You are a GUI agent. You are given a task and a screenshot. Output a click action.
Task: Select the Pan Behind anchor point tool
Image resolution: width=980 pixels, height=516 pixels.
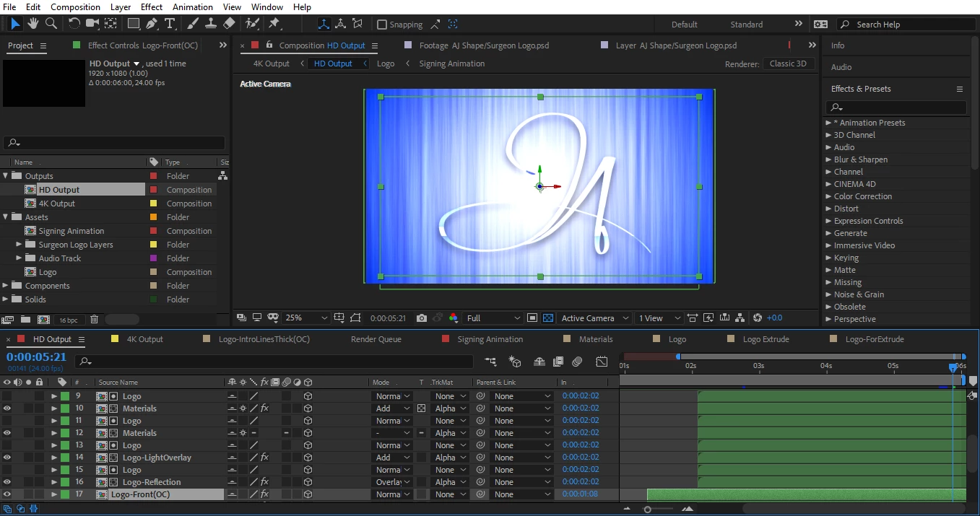(x=110, y=24)
